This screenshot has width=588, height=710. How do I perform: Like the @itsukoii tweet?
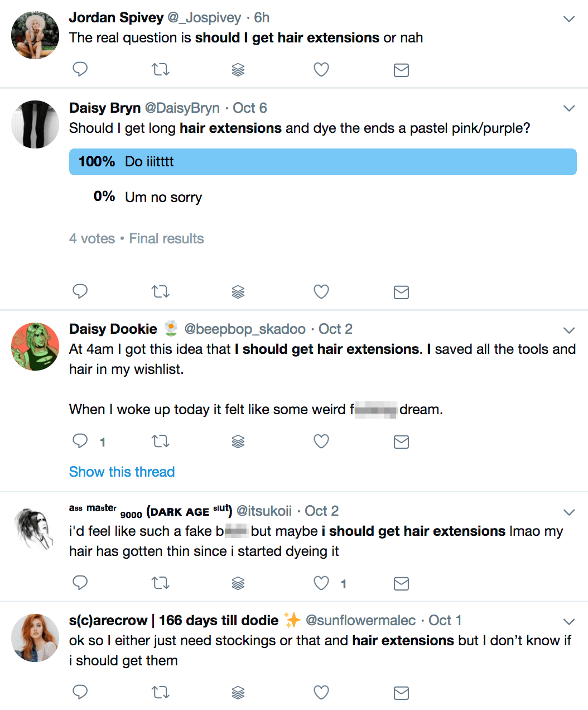click(321, 583)
